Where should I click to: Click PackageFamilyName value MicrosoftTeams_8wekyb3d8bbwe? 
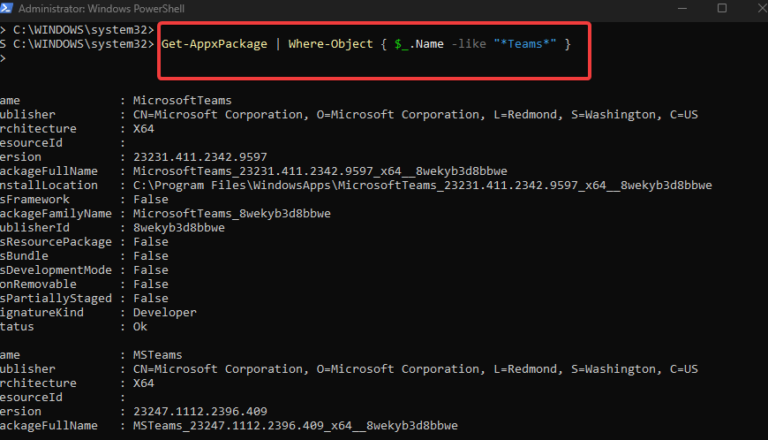[232, 214]
